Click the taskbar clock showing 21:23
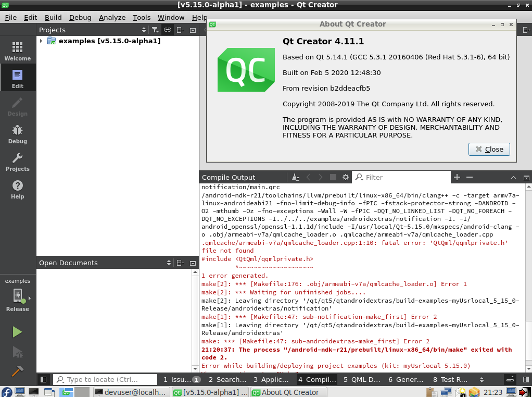 click(x=492, y=392)
